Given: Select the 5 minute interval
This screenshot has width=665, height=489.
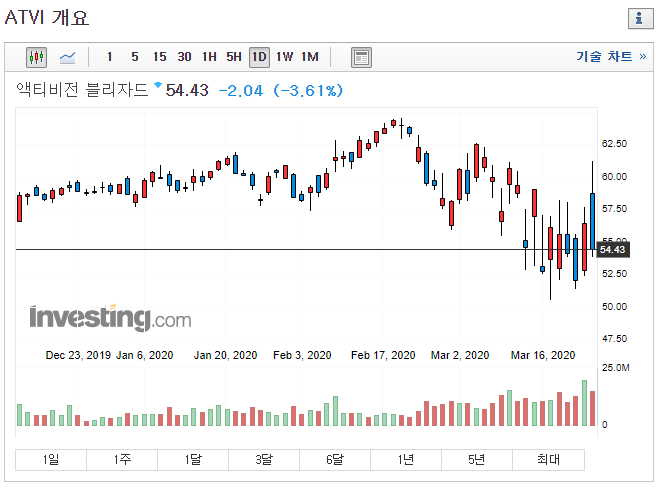Looking at the screenshot, I should [x=134, y=57].
